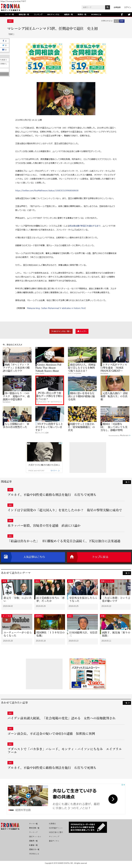Focus the keyword search field
Viewport: 132px width, 868px height.
coord(93,7)
